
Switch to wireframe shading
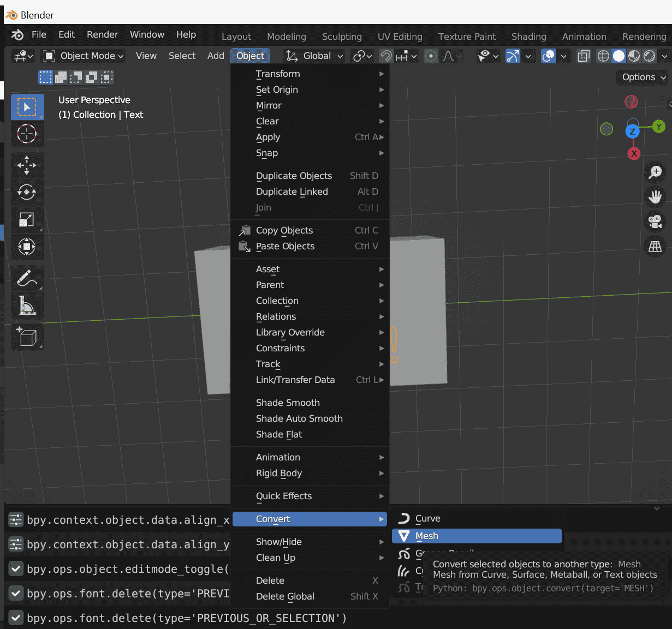[x=603, y=56]
